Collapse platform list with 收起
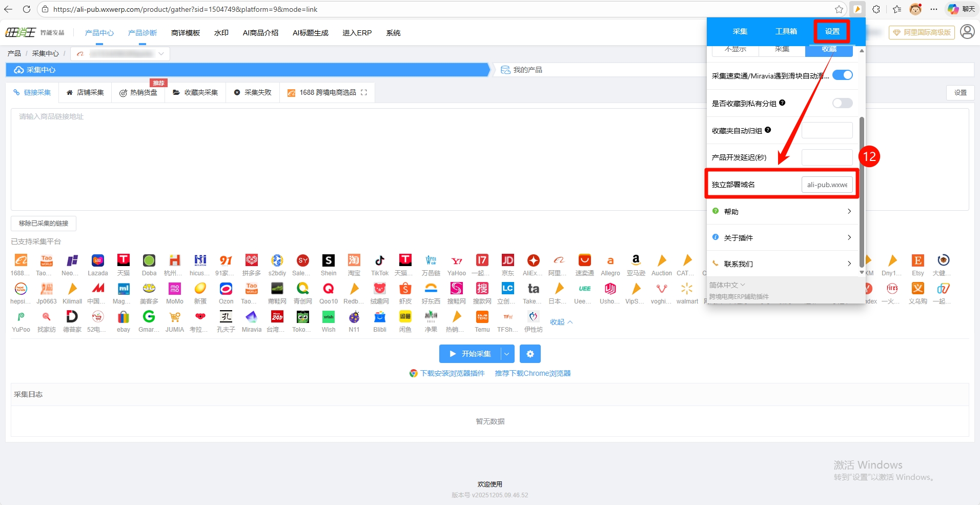Viewport: 980px width, 505px height. pyautogui.click(x=561, y=322)
